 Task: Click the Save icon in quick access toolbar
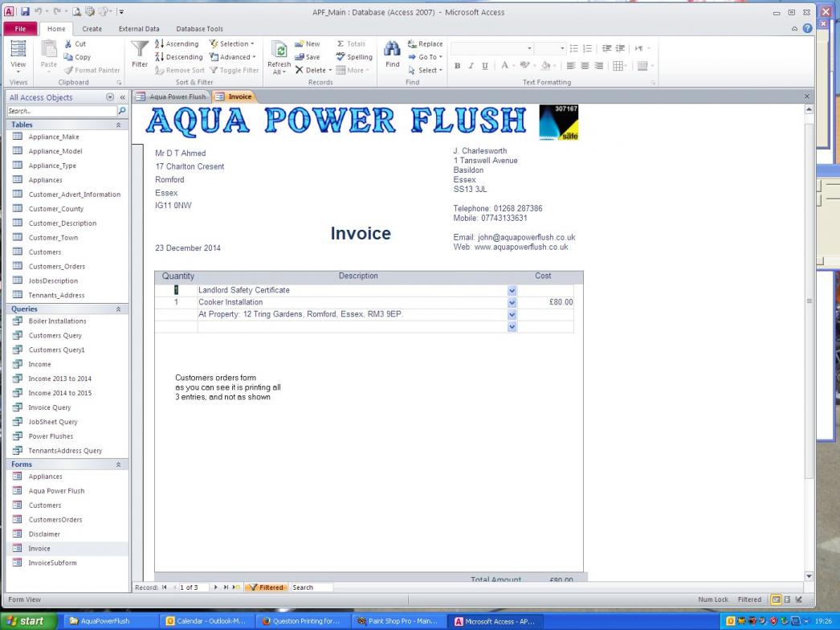click(25, 12)
